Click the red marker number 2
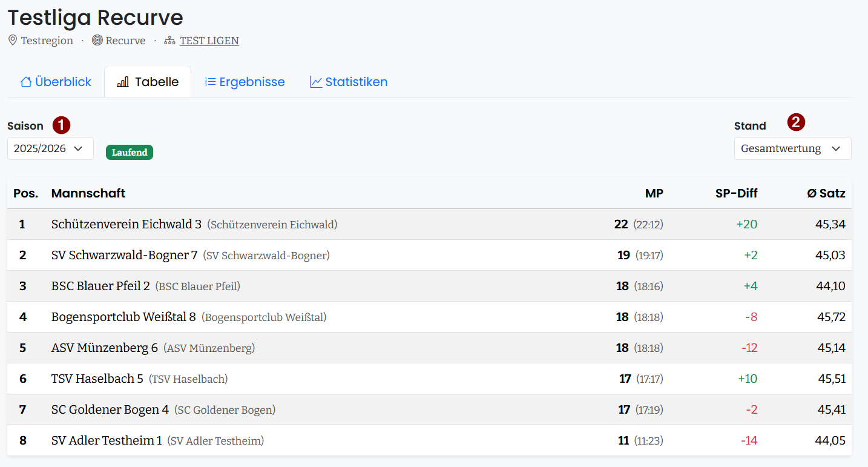The height and width of the screenshot is (467, 868). click(796, 122)
